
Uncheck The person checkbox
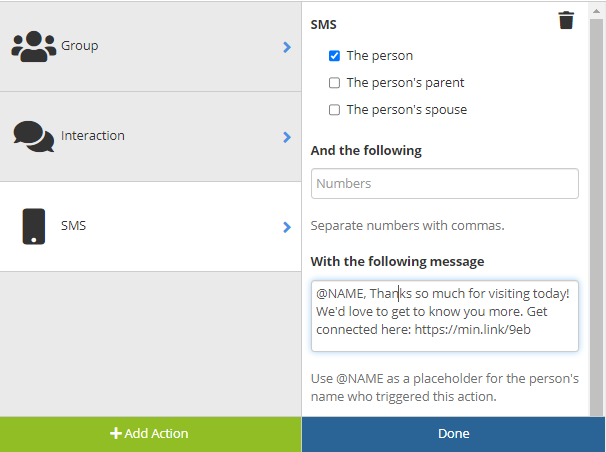(x=335, y=56)
